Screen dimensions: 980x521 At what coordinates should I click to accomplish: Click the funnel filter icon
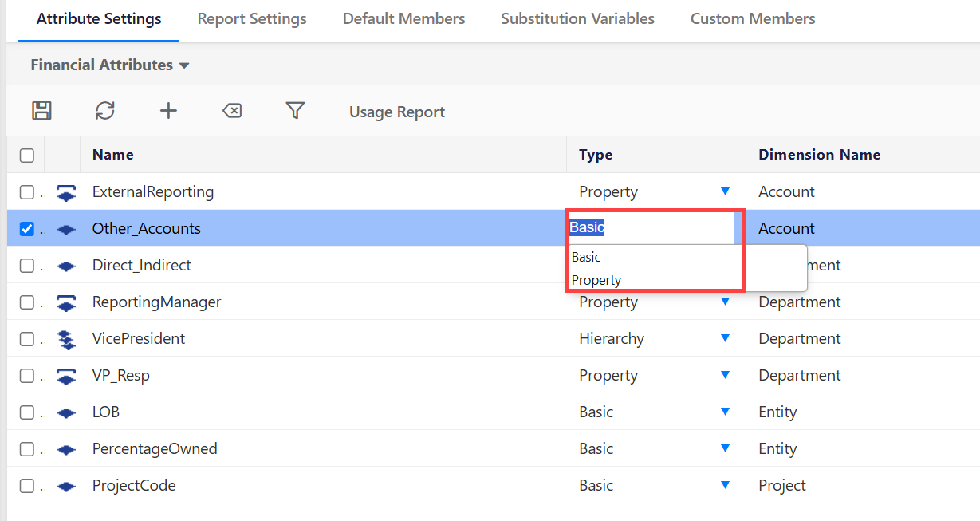click(295, 111)
